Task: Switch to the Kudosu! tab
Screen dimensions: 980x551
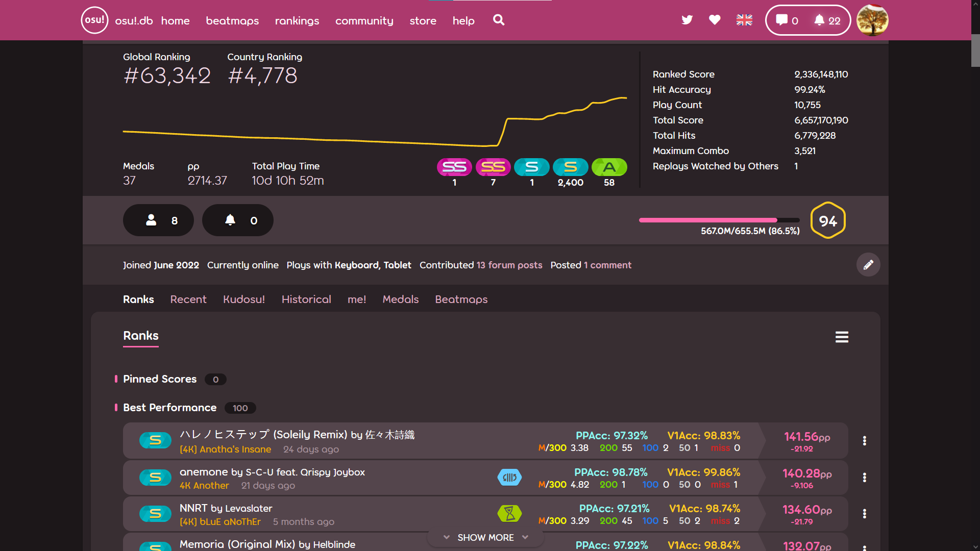Action: coord(244,299)
